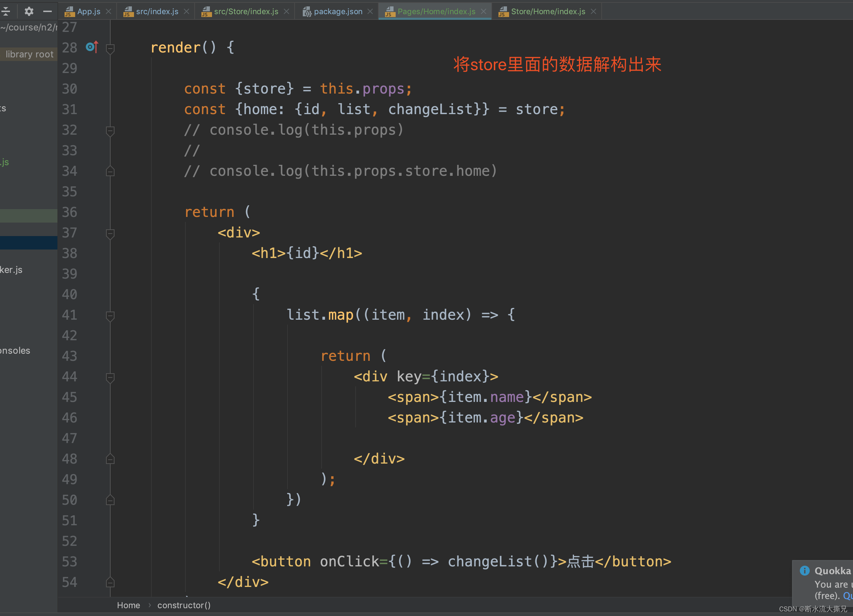Select the onsoles entry in the project tree
The image size is (853, 616).
pos(15,351)
